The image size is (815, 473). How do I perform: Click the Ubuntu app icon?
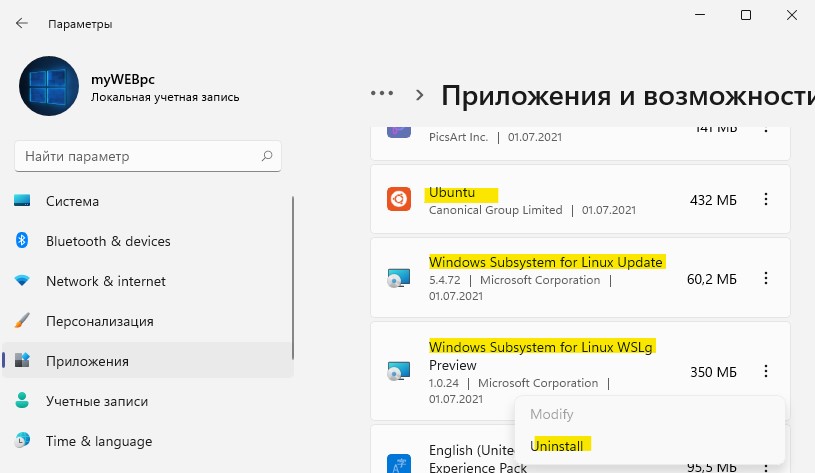[x=399, y=199]
